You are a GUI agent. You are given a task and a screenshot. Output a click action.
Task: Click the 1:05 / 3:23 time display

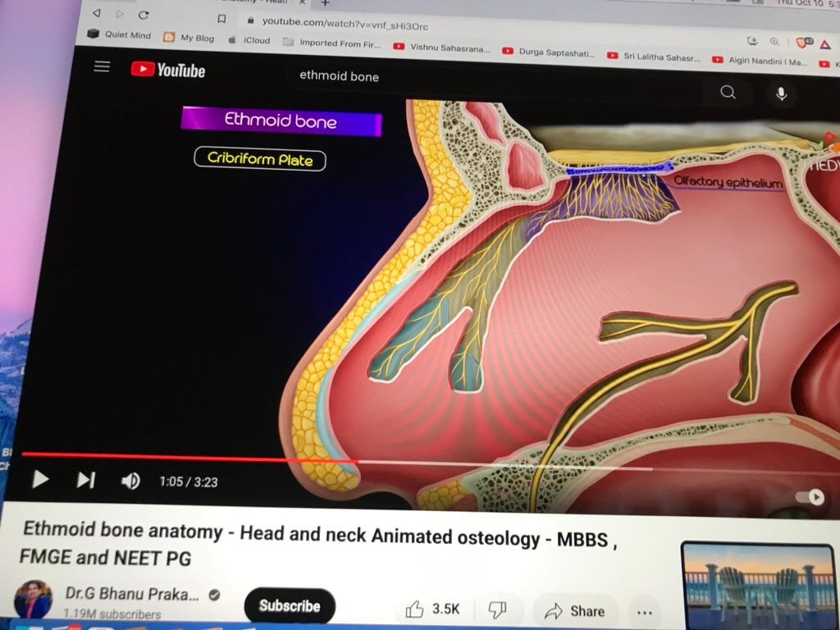tap(189, 482)
